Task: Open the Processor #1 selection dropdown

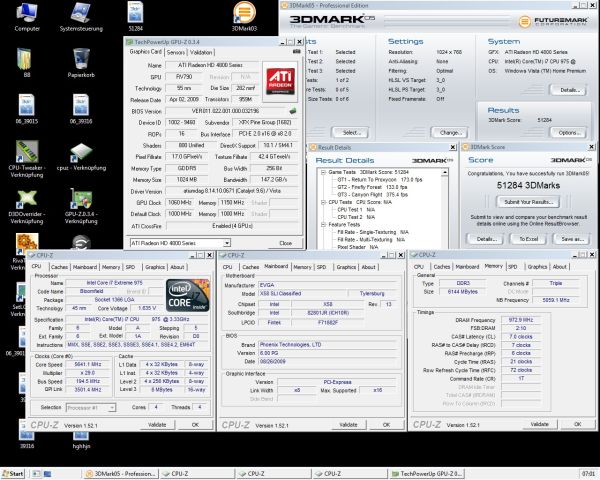Action: point(112,408)
